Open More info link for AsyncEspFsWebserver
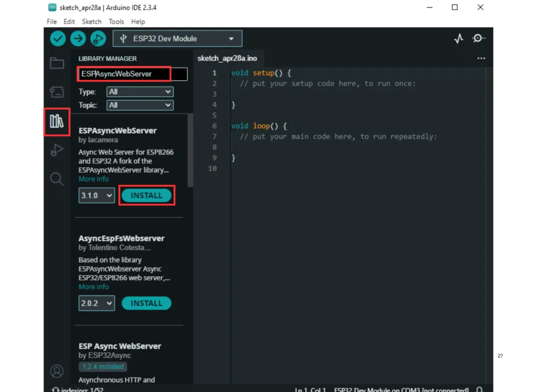This screenshot has width=537, height=392. [x=94, y=287]
